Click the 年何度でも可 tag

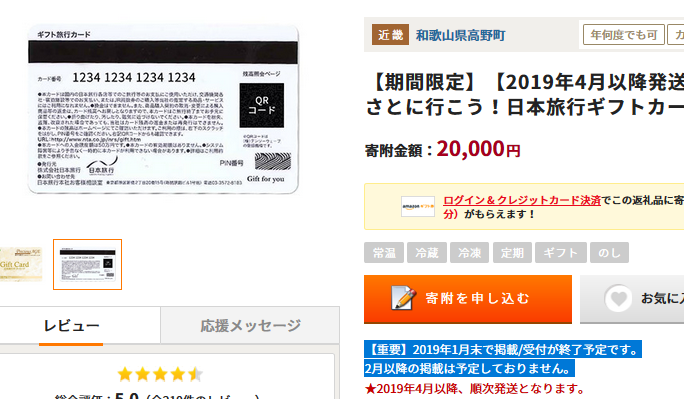[624, 35]
